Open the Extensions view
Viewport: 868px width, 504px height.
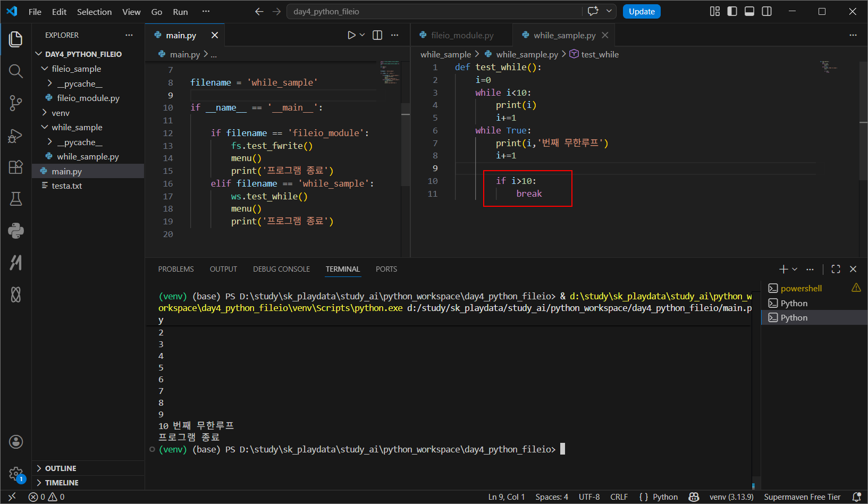point(16,167)
